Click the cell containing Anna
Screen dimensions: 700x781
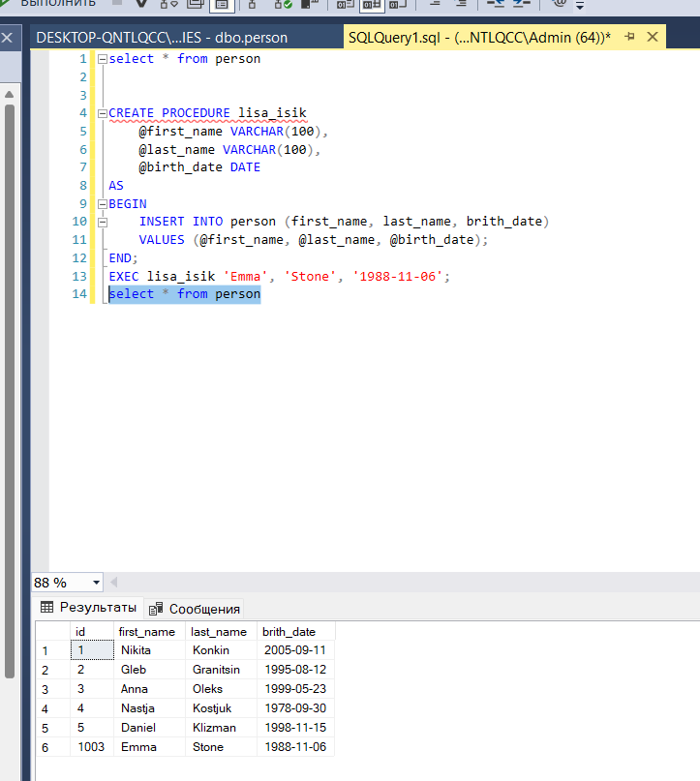[149, 689]
